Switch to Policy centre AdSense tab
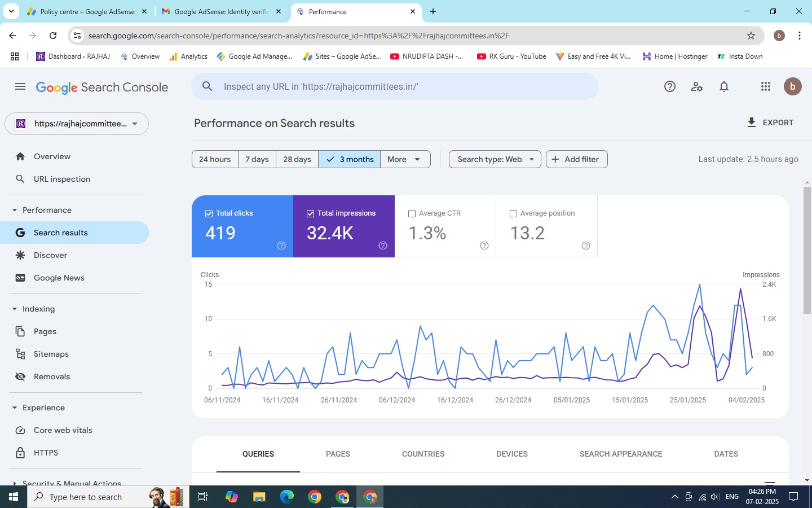The width and height of the screenshot is (812, 508). point(87,11)
